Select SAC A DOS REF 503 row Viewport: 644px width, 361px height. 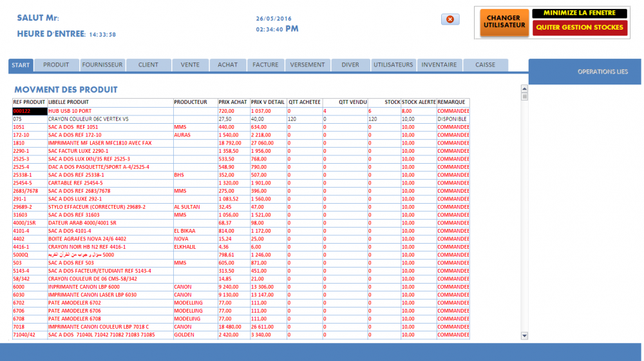tap(241, 263)
